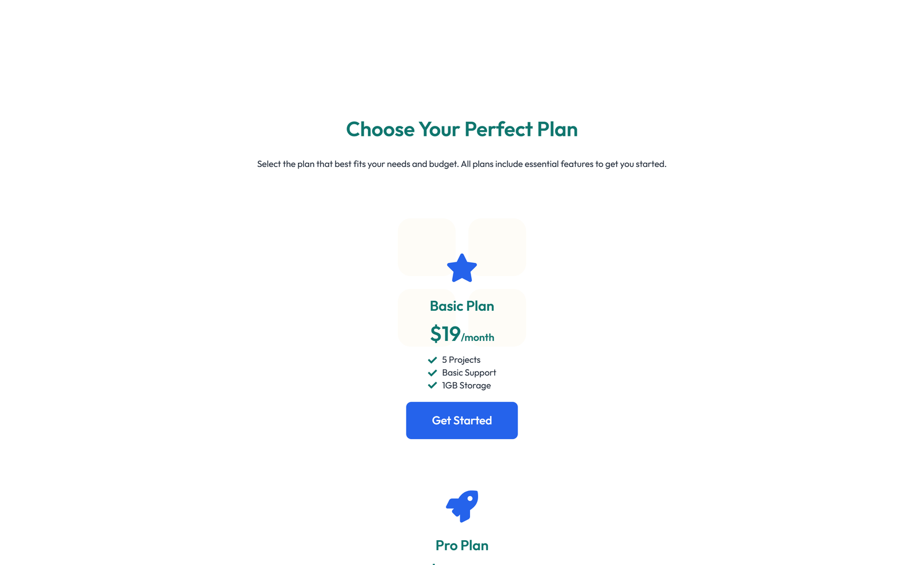Click the Choose Your Perfect Plan heading

point(462,129)
